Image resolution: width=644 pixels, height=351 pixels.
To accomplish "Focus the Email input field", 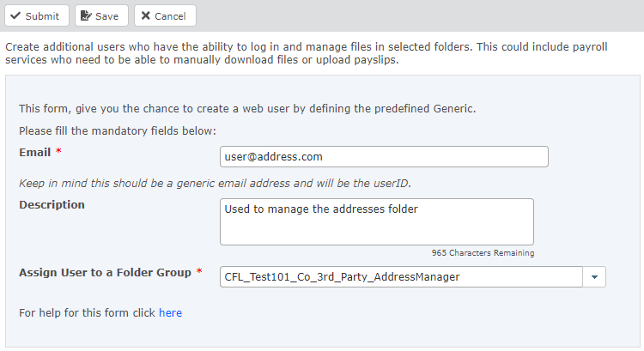I will click(x=384, y=157).
